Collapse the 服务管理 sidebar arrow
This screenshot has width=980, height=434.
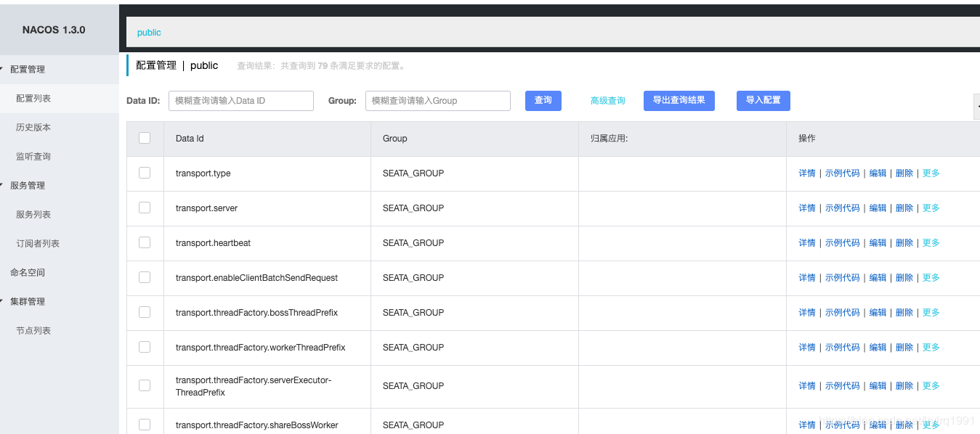[2, 185]
